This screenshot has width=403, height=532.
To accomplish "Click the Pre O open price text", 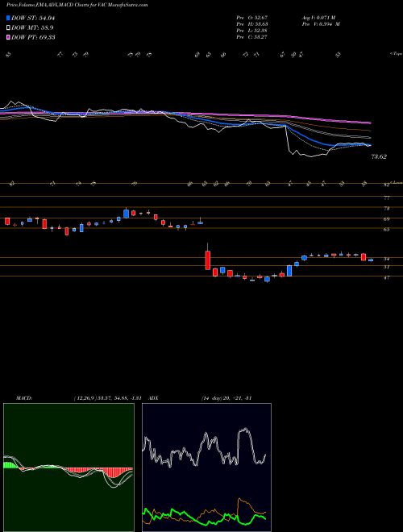I will [252, 17].
